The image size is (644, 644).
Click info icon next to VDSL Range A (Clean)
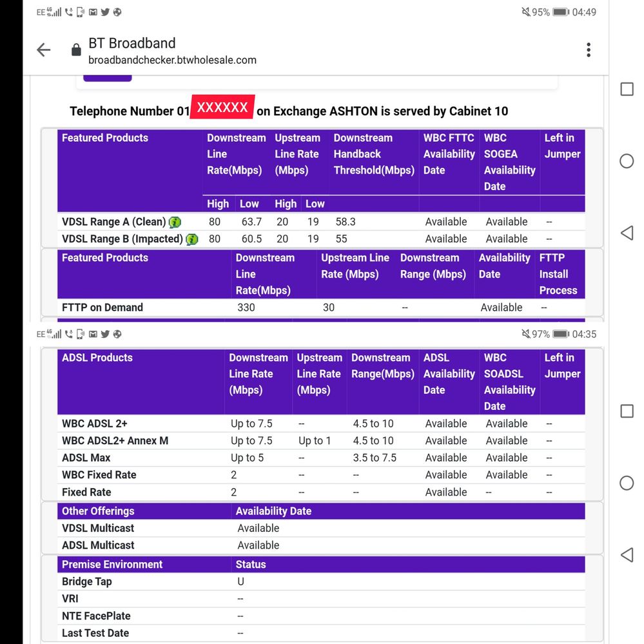(x=175, y=222)
